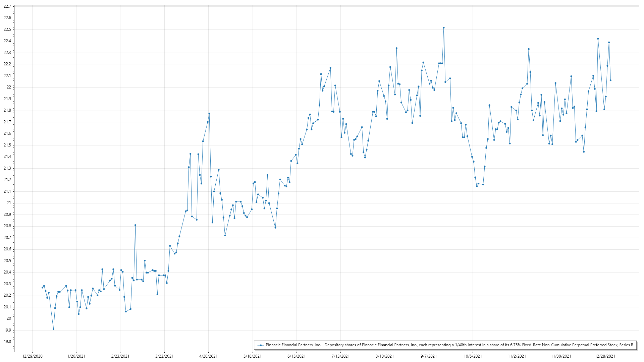Select the 12/28/2021 x-axis date label
This screenshot has width=644, height=362.
[605, 356]
